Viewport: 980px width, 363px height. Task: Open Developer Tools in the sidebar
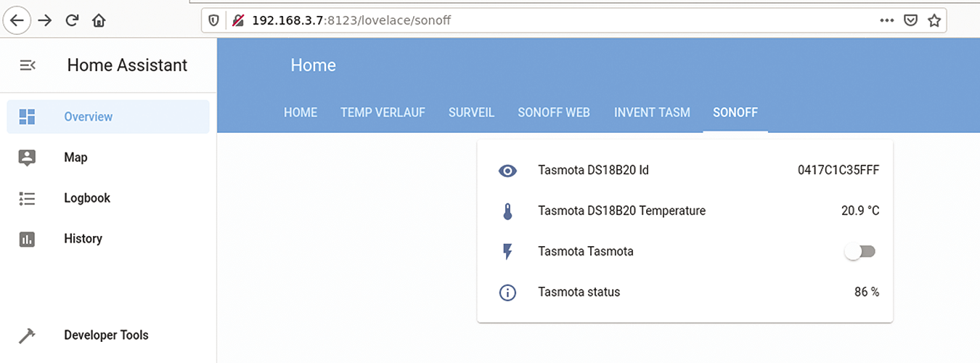pyautogui.click(x=108, y=335)
